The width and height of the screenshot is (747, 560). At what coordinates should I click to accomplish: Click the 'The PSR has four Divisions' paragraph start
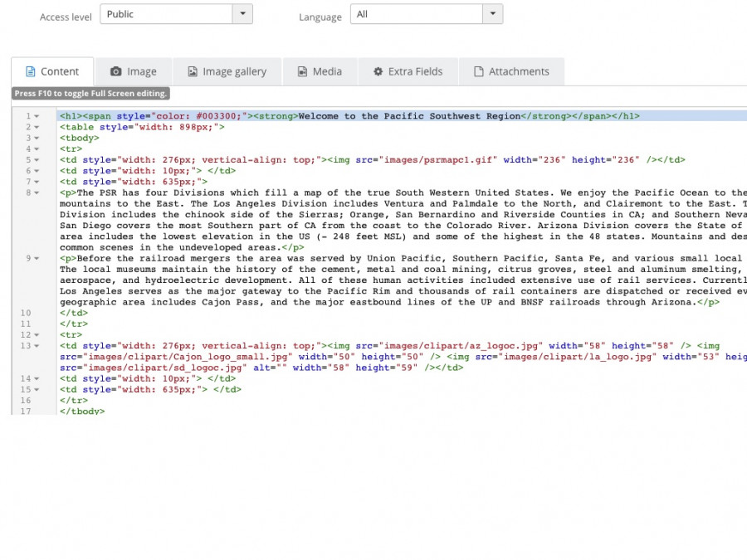click(152, 192)
